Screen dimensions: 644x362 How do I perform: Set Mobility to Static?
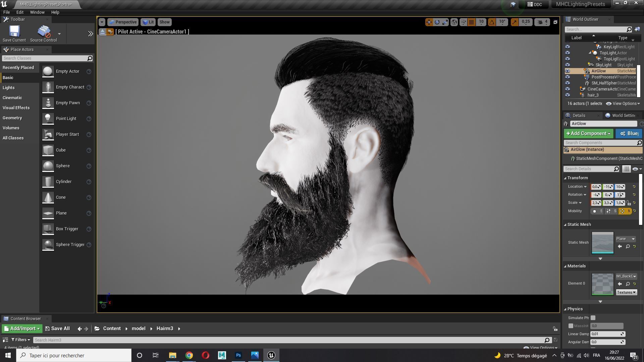point(597,211)
